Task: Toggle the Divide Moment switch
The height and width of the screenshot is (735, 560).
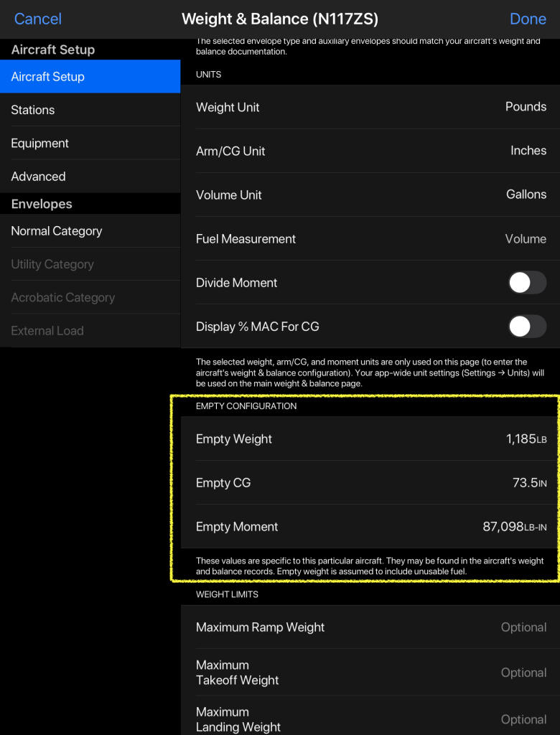Action: pos(528,283)
